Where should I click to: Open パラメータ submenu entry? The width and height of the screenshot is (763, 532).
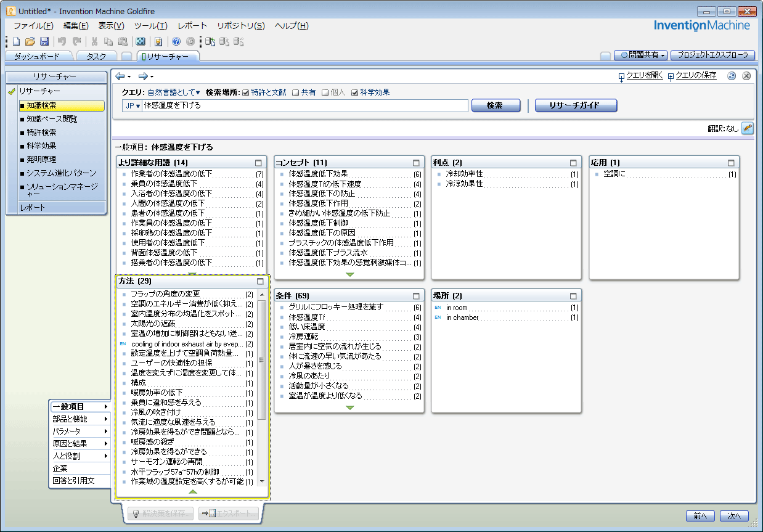click(x=80, y=432)
